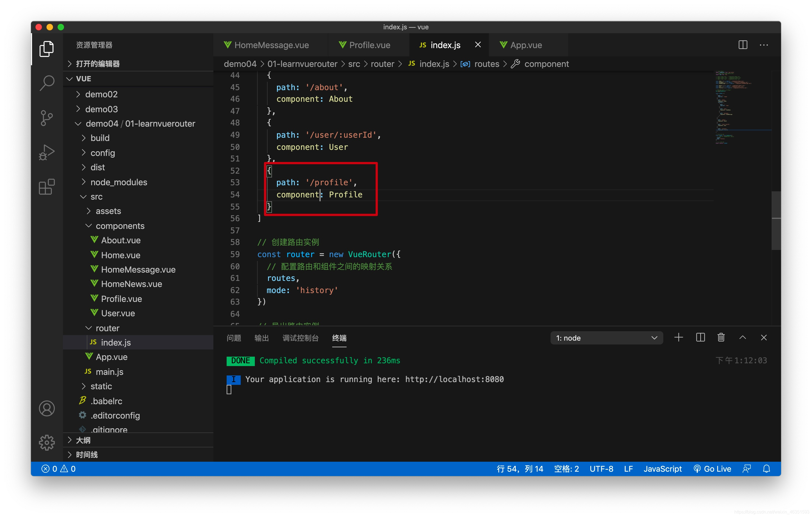Image resolution: width=812 pixels, height=517 pixels.
Task: Collapse the VUE workspace section
Action: tap(138, 79)
